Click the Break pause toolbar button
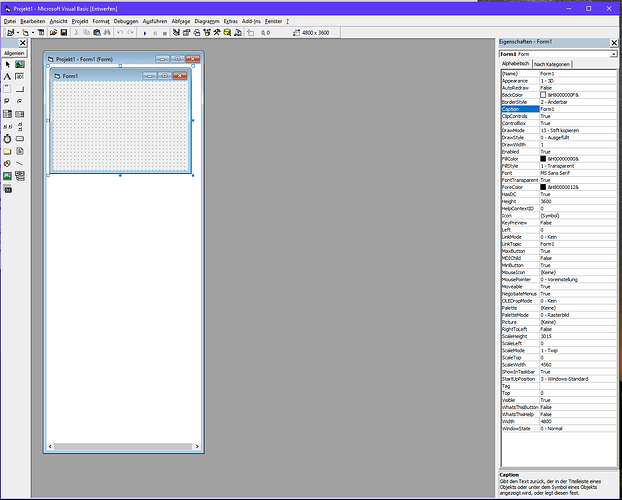Viewport: 622px width, 500px height. [x=155, y=33]
